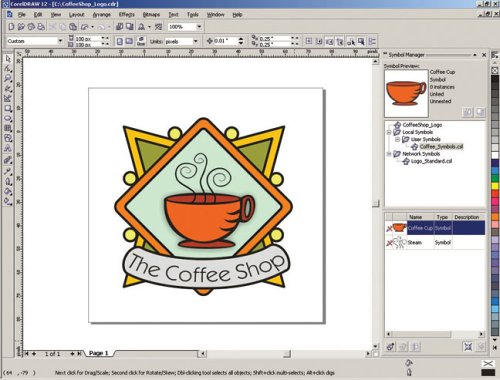Open the Custom paper size dropdown
Image resolution: width=500 pixels, height=380 pixels.
click(60, 41)
